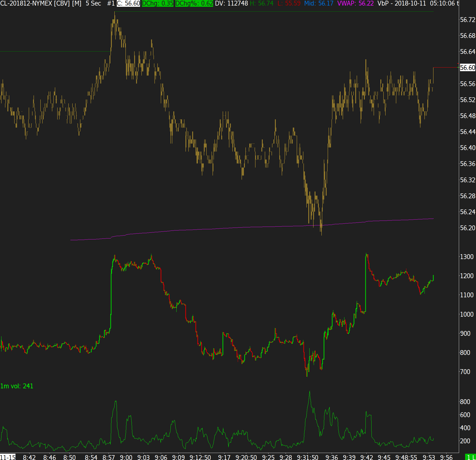Click the 8:57 time axis label
Screen dimensions: 476x460
tap(109, 457)
